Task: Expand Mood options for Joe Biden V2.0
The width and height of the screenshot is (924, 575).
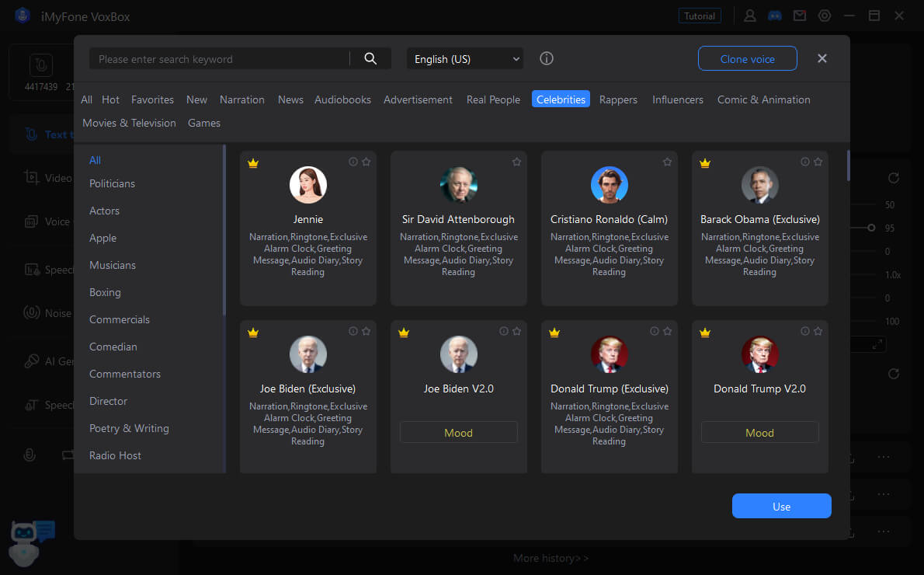Action: coord(458,433)
